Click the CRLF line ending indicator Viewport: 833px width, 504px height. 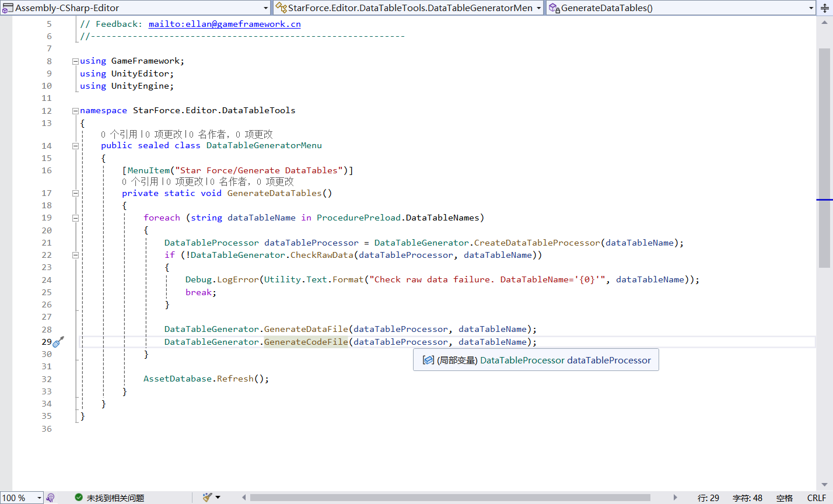point(817,498)
